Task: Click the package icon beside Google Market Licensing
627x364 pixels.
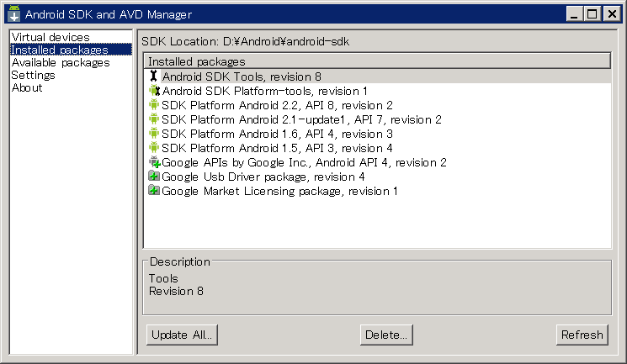Action: click(x=154, y=191)
